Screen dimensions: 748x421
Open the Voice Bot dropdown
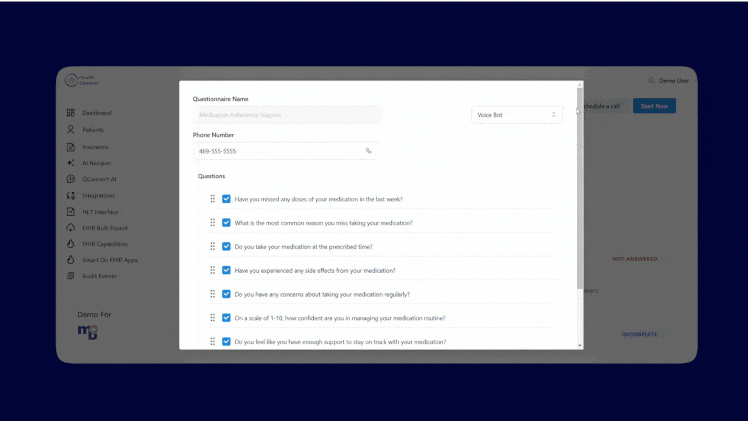(516, 115)
